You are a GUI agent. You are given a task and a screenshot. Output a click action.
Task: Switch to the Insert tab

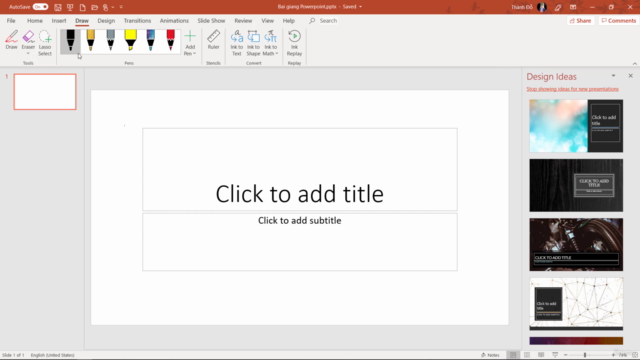point(59,20)
